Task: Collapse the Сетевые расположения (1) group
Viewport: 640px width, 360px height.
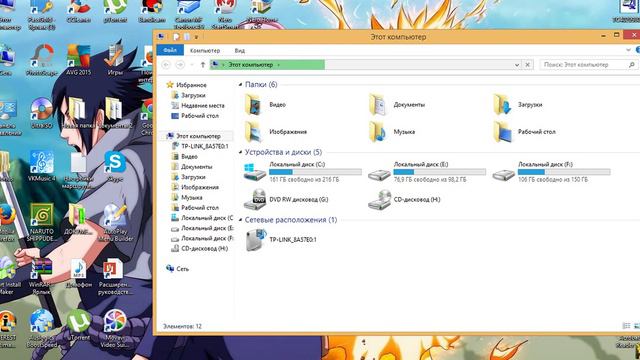Action: point(240,220)
